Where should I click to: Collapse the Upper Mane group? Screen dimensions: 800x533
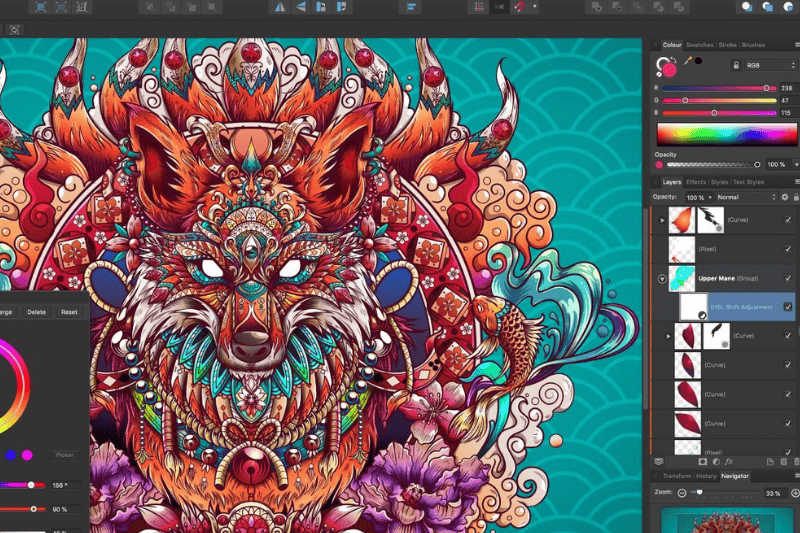(662, 279)
